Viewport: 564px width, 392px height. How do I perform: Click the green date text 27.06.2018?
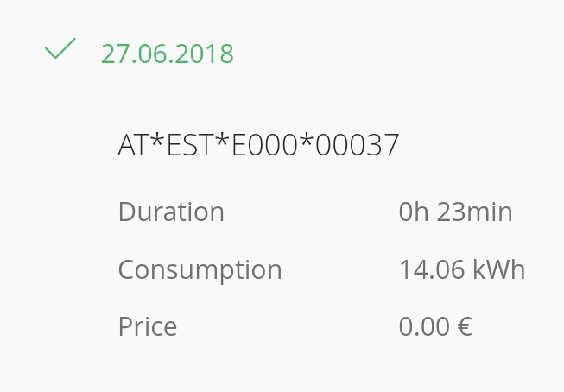pyautogui.click(x=167, y=54)
